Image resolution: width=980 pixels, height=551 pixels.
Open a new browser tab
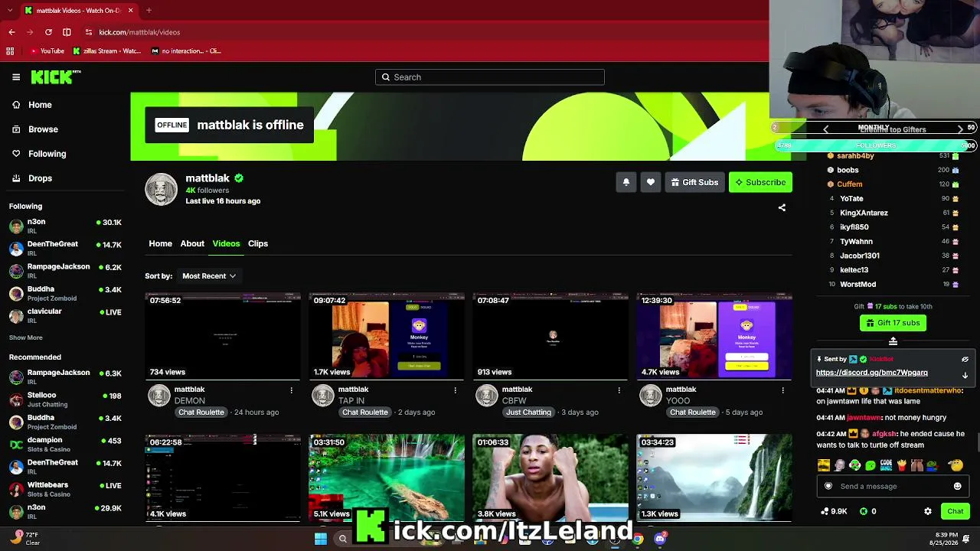click(149, 11)
